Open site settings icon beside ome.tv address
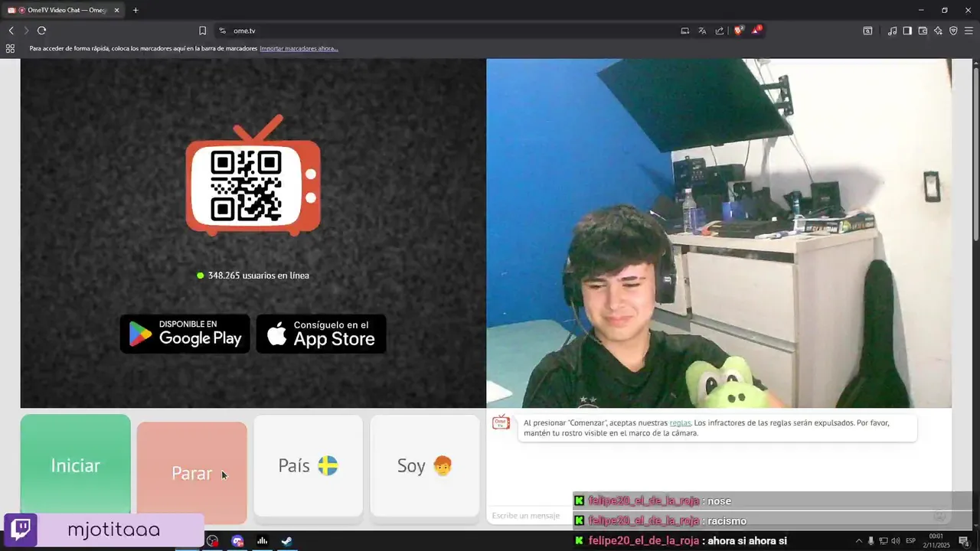Viewport: 980px width, 551px height. (x=222, y=31)
